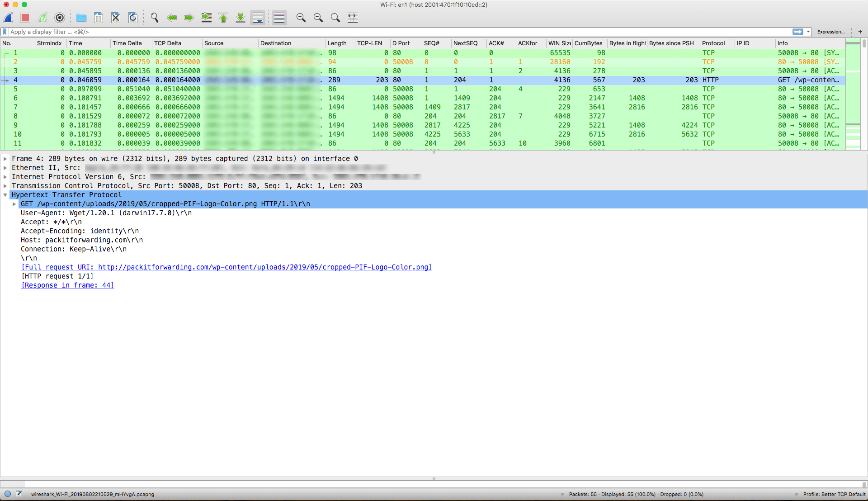This screenshot has width=868, height=501.
Task: Click the WIN Size column header
Action: (x=559, y=43)
